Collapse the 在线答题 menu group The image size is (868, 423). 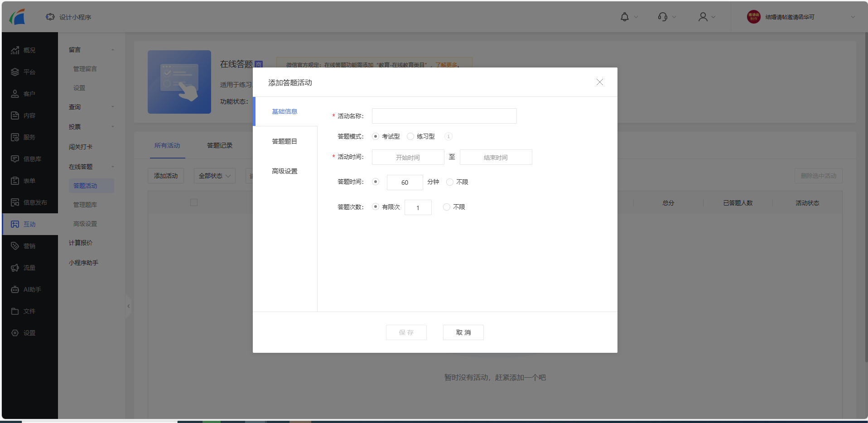113,166
